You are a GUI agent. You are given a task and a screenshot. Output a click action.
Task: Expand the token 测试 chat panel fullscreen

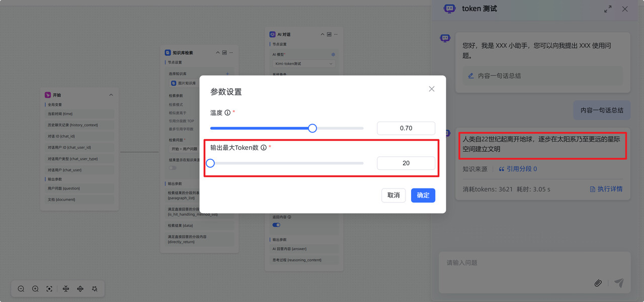[608, 9]
